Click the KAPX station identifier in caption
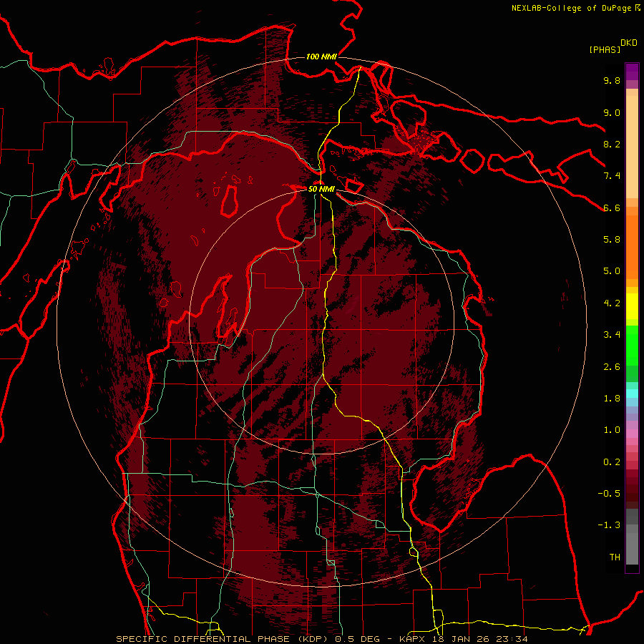The image size is (644, 644). (x=414, y=639)
